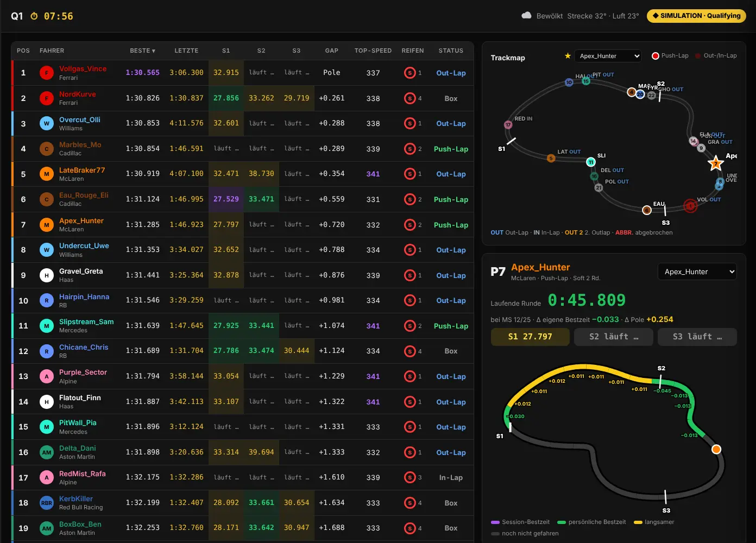Click the orange car position dot on sector map
This screenshot has height=543, width=756.
716,449
